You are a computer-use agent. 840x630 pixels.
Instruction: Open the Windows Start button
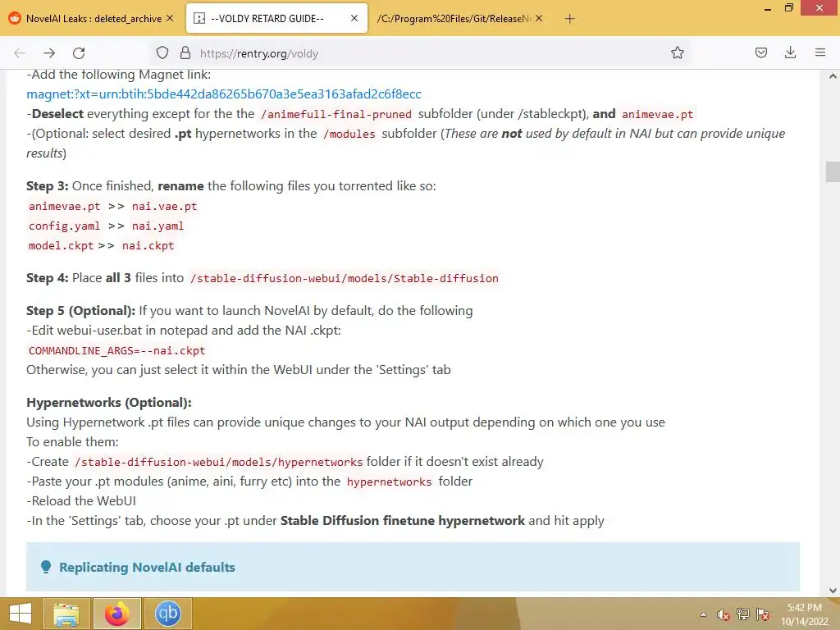(21, 614)
